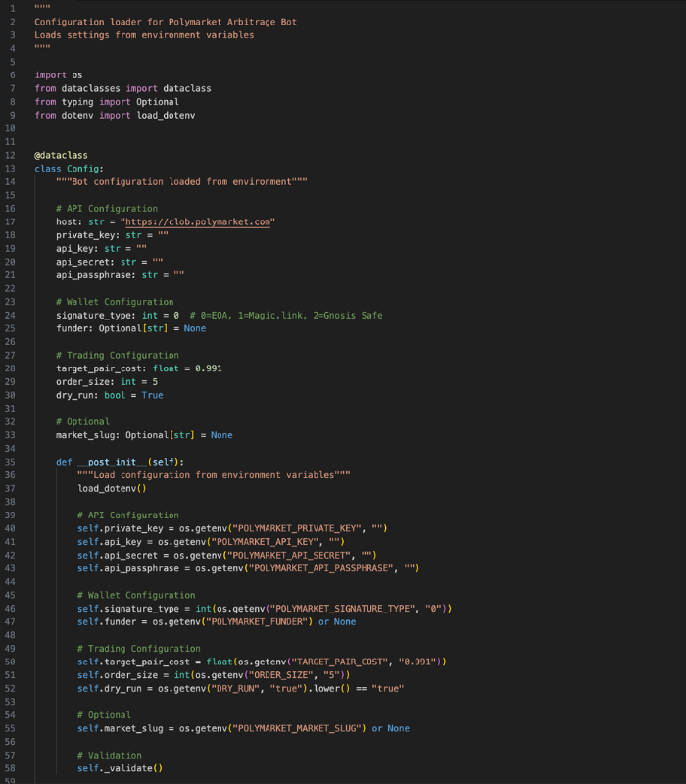Click the 'TARGET_PAIR_COST' string
Viewport: 686px width, 784px height.
point(340,662)
